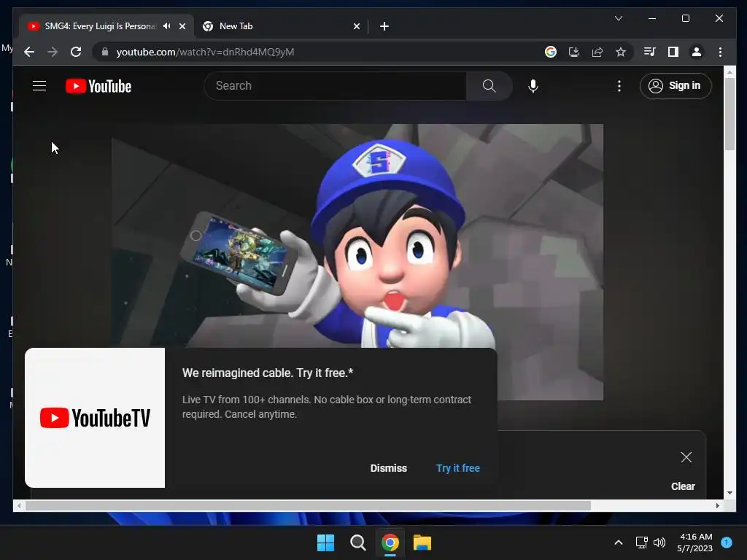The height and width of the screenshot is (560, 747).
Task: Click the scroll down arrow
Action: [729, 493]
